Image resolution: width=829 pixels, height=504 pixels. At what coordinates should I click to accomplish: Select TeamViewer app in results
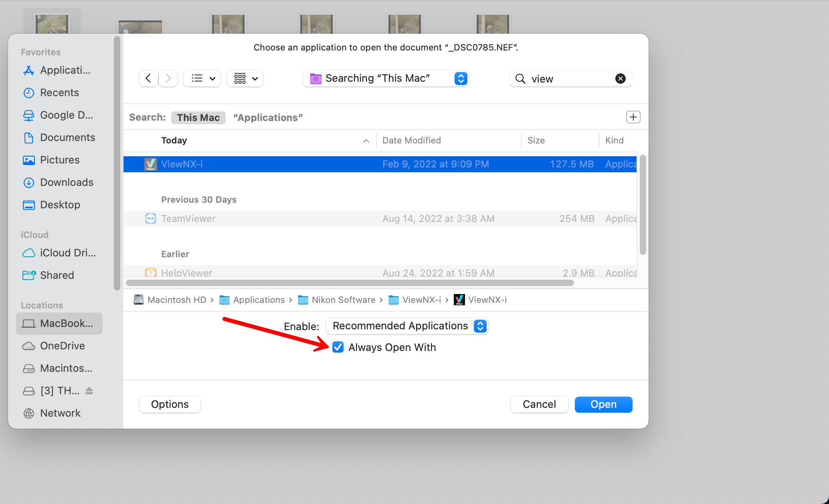pos(188,219)
